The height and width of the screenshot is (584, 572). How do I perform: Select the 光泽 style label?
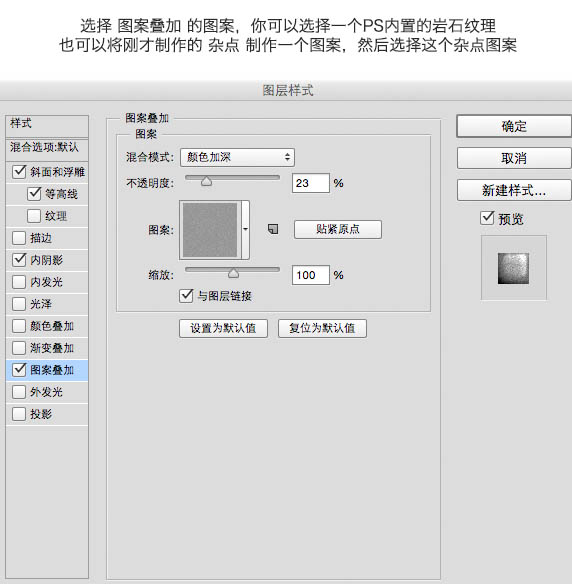[x=41, y=304]
